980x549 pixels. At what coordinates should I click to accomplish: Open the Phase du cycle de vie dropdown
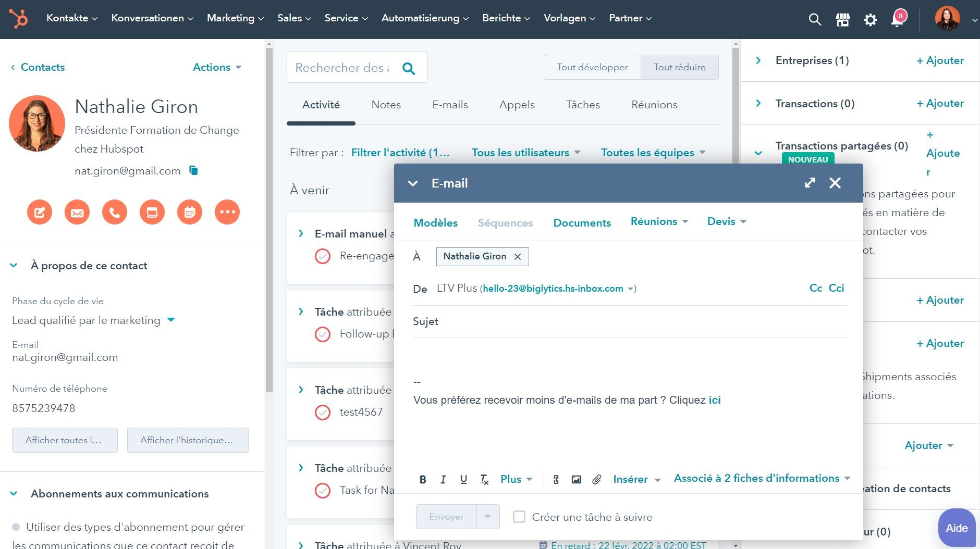170,320
